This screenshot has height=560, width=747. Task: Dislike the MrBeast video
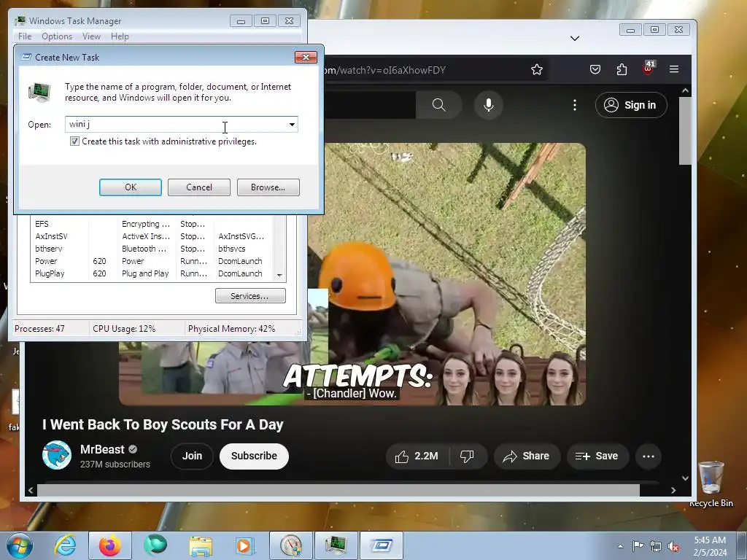tap(468, 456)
